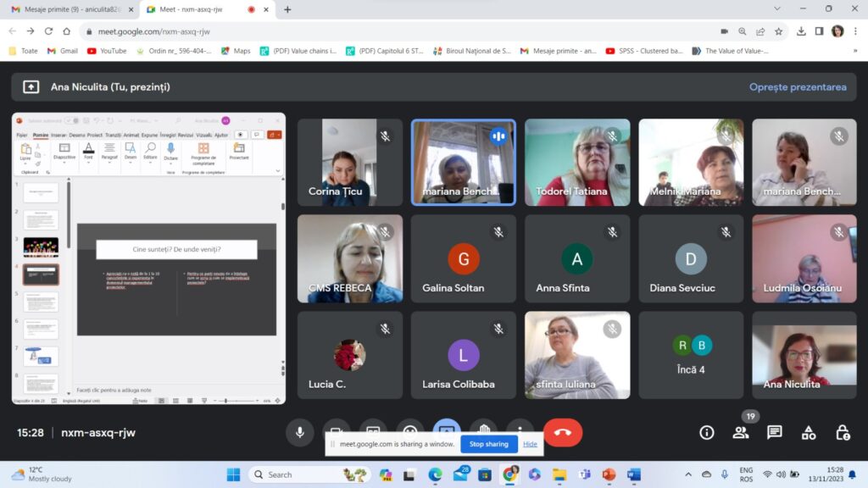Image resolution: width=868 pixels, height=488 pixels.
Task: Open browser Downloads icon
Action: click(801, 31)
